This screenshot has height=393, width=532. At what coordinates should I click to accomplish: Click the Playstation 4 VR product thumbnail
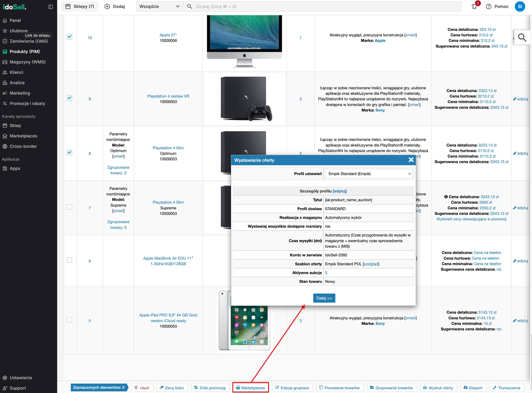click(x=244, y=99)
